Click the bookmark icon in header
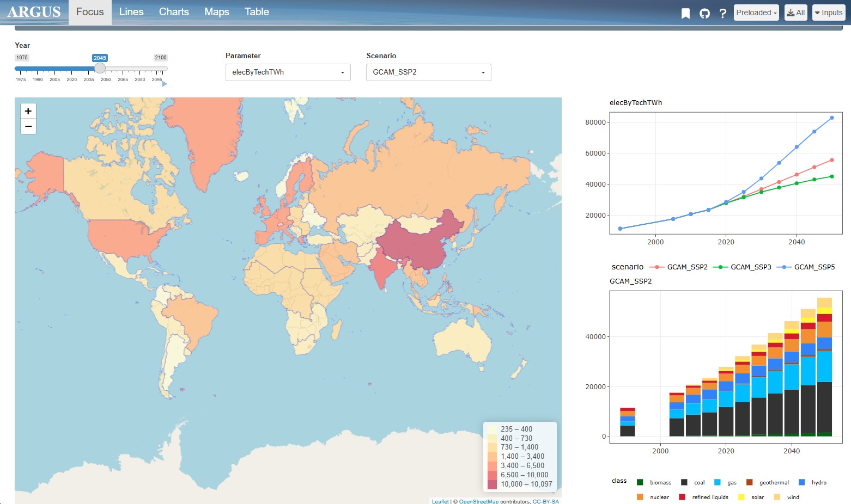This screenshot has width=851, height=504. pyautogui.click(x=685, y=13)
